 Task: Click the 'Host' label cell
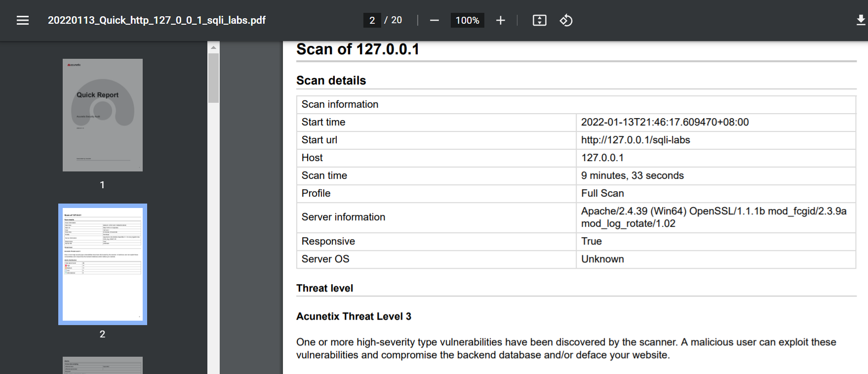coord(436,158)
